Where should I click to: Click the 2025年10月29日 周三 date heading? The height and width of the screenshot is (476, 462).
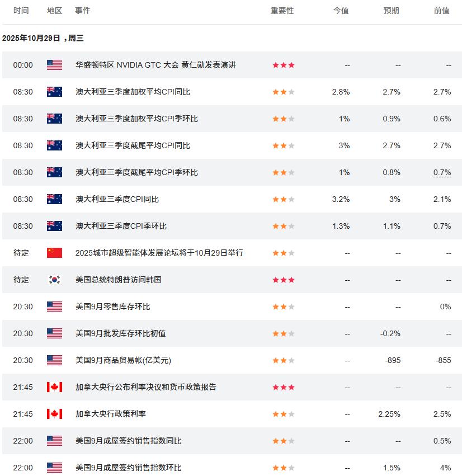click(43, 38)
